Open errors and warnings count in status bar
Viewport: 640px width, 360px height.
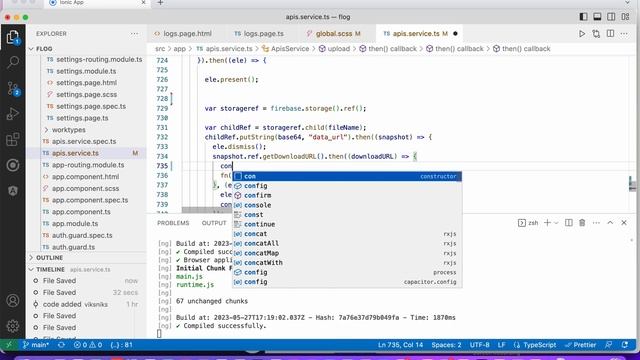pos(87,345)
